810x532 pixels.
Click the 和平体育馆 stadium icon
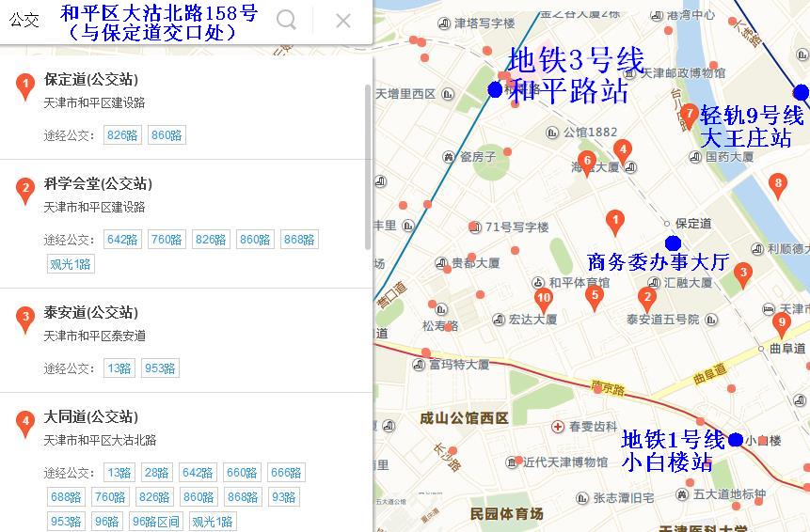538,282
